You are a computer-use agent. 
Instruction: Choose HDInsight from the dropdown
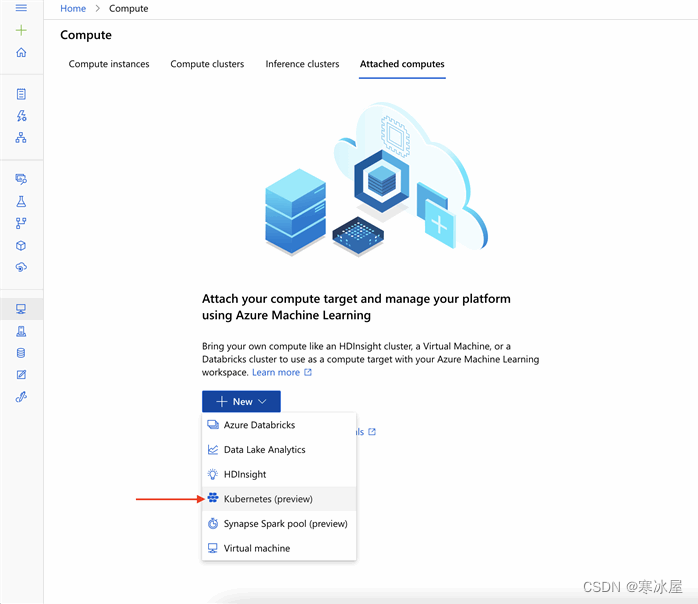(x=279, y=474)
